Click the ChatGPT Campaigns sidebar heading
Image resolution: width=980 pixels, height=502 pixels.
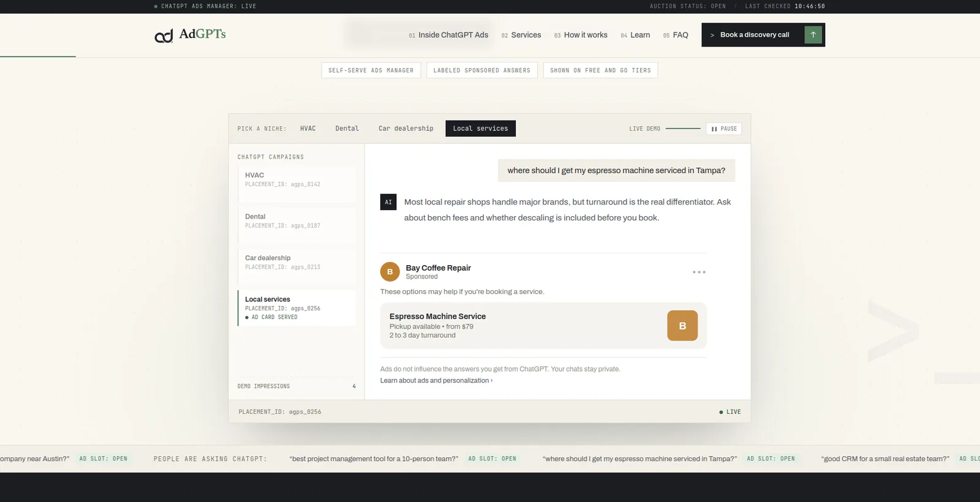pos(271,157)
